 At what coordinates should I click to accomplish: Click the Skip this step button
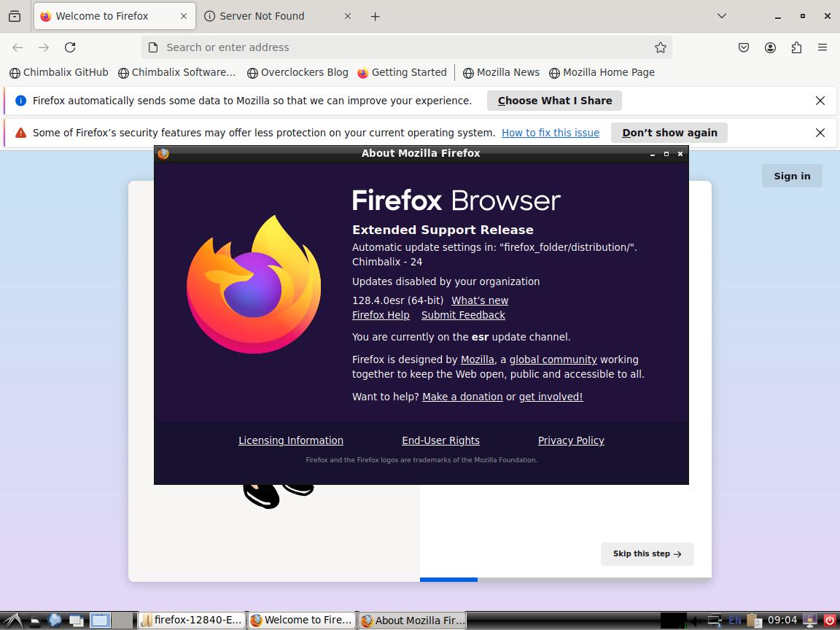pos(647,554)
